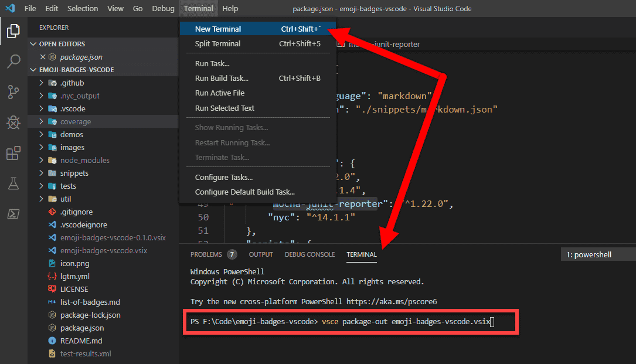Select Configure Default Build Task... entry
Viewport: 636px width, 364px height.
pos(258,192)
